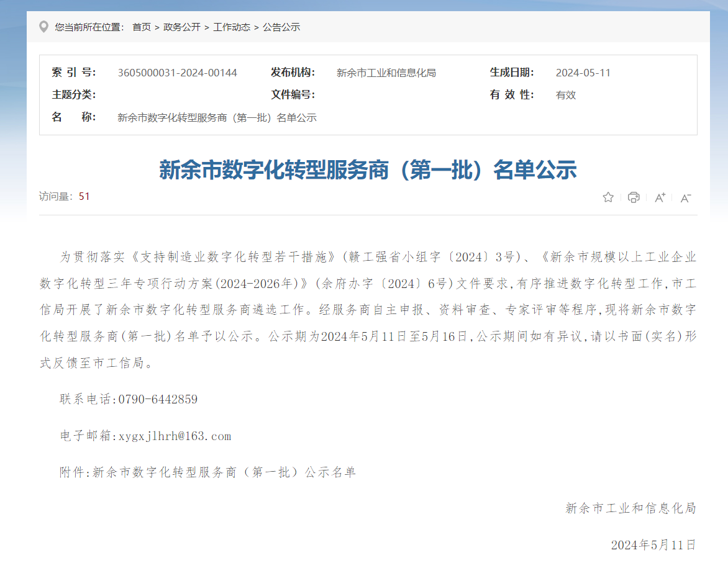Click generated date 2024-05-11
Image resolution: width=728 pixels, height=576 pixels.
pos(583,73)
